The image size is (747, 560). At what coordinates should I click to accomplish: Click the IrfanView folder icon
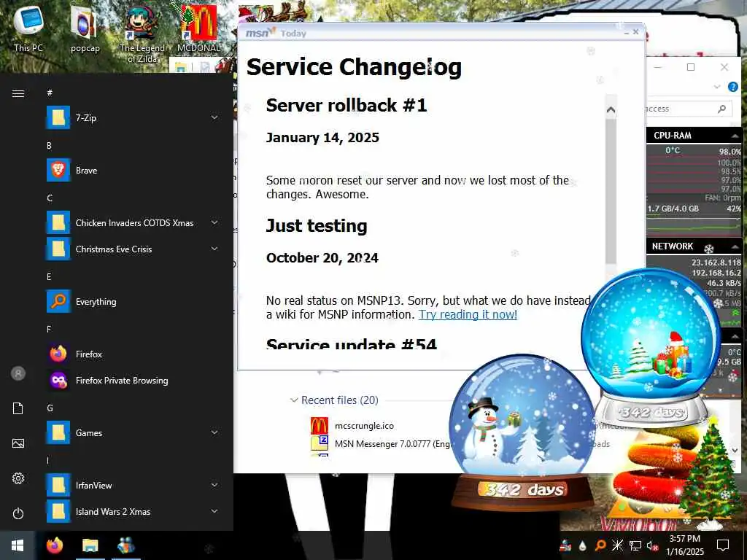[58, 485]
